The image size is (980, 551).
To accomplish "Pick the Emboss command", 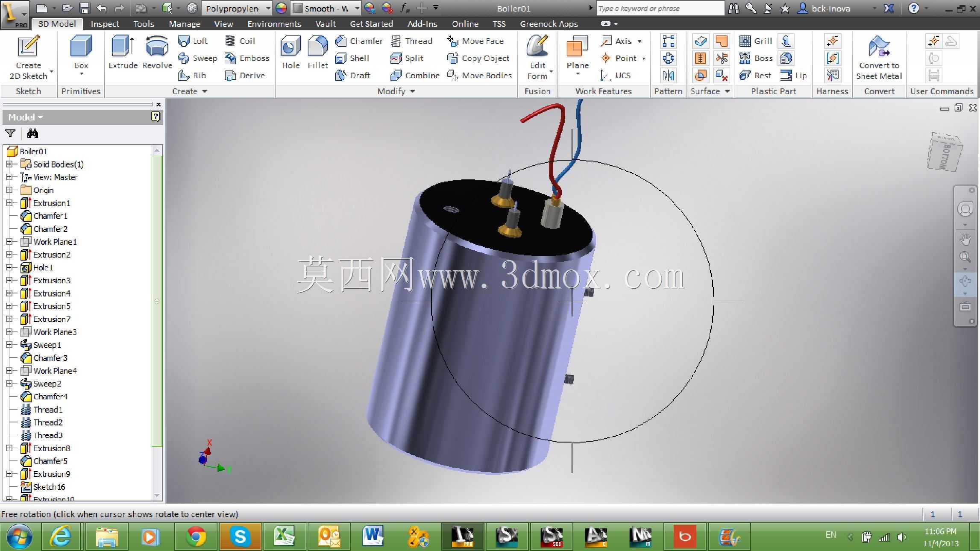I will (x=247, y=58).
